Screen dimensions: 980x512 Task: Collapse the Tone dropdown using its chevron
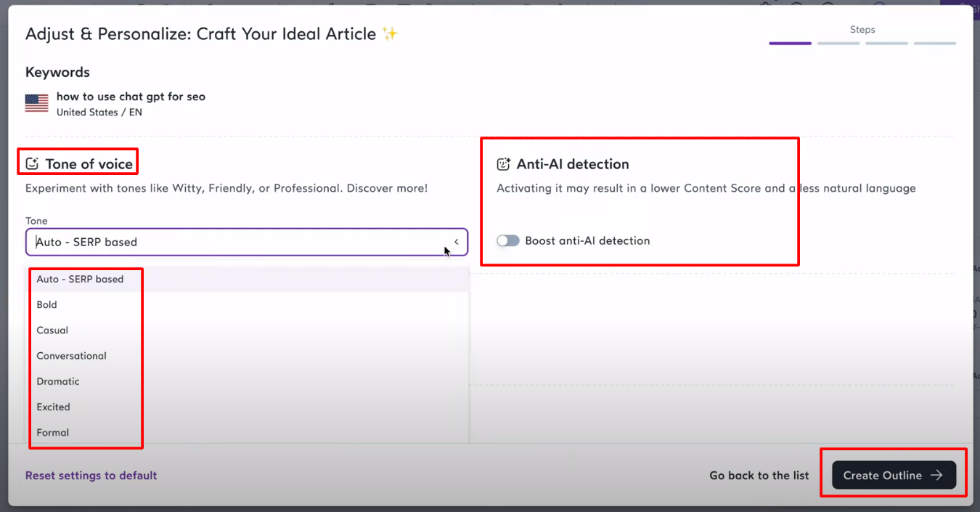point(456,243)
